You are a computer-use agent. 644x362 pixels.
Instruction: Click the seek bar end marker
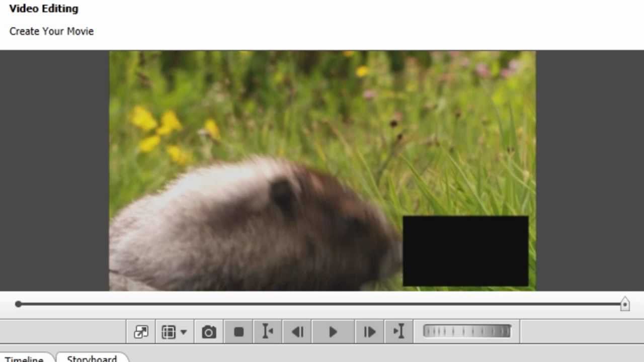(x=625, y=304)
